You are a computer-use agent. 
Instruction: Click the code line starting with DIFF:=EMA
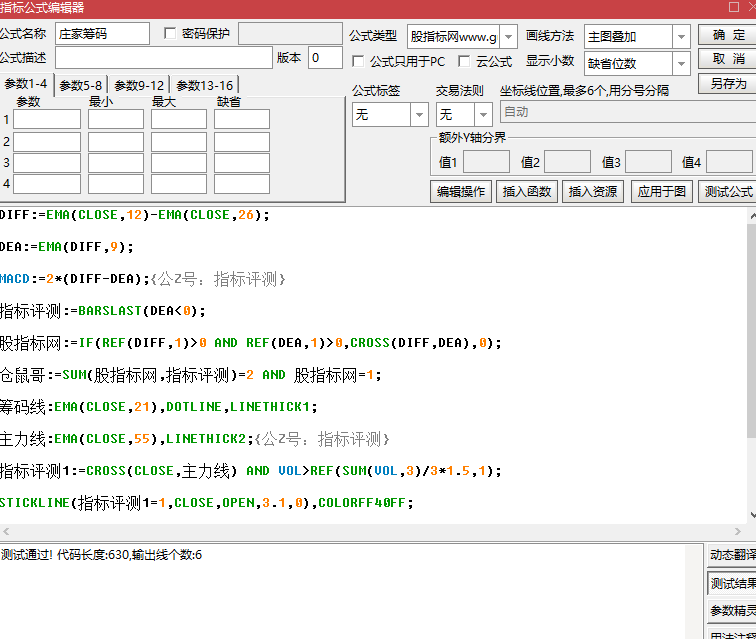(135, 215)
